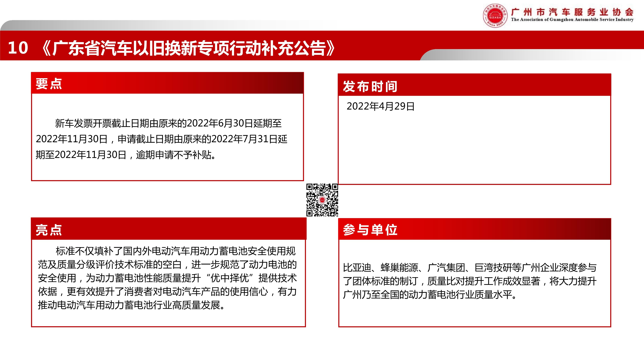Click the line starting 范及质量分级评价技术标准

167,265
